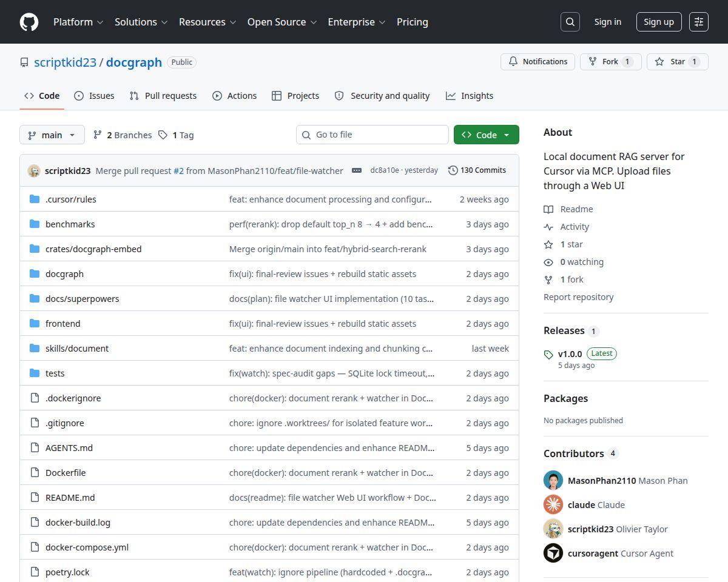
Task: Click the Dockerfile file icon
Action: 35,472
